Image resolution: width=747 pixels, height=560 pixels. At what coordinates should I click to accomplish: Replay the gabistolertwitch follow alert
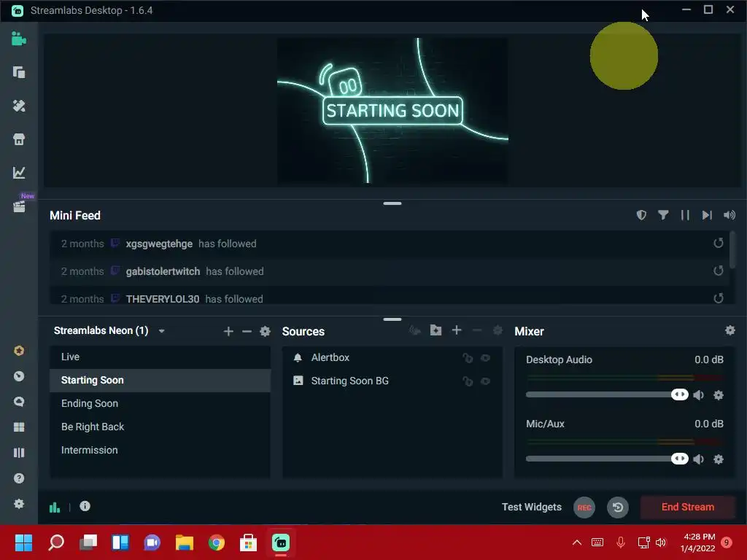coord(719,271)
